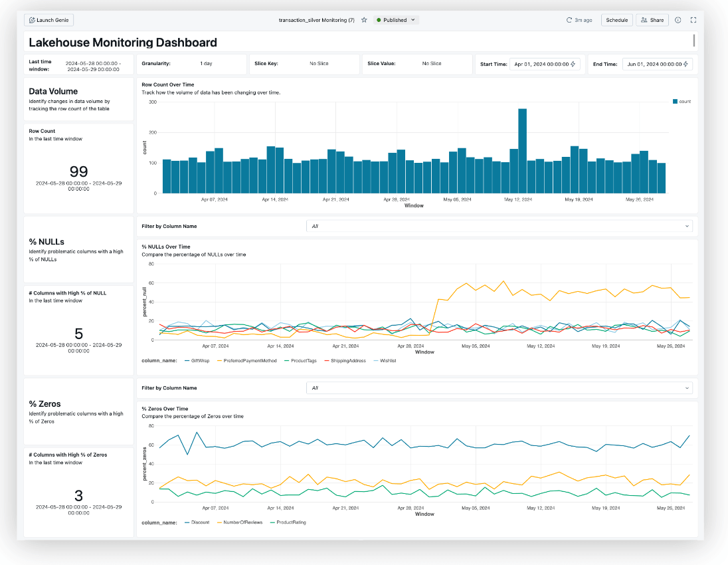Enter fullscreen mode for the dashboard
The image size is (728, 565).
pos(693,20)
